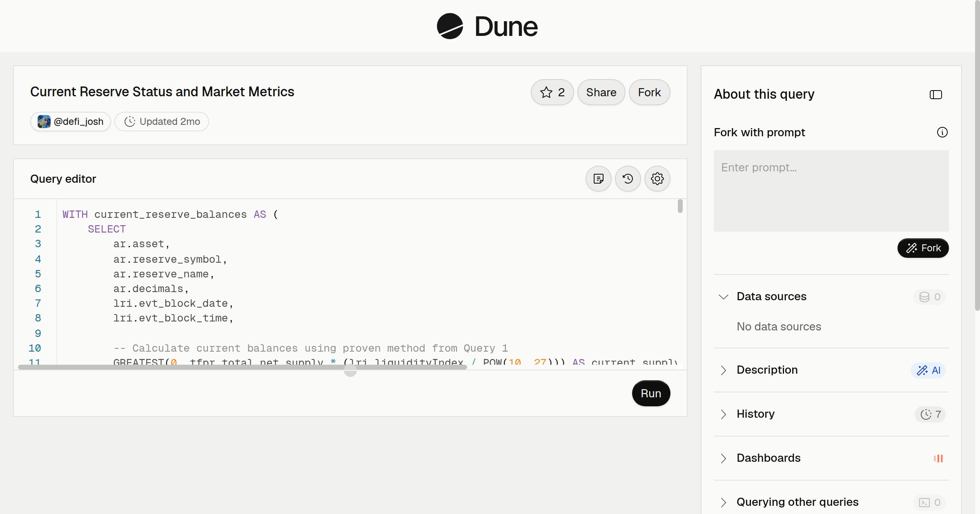Screen dimensions: 980x514
Task: Click the Fork with prompt info icon
Action: 942,132
